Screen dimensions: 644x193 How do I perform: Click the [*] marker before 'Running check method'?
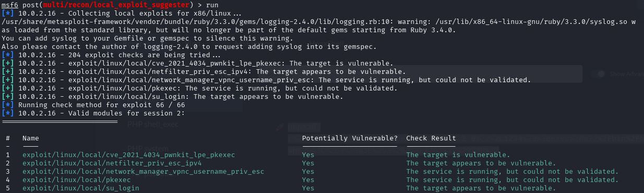[8, 105]
